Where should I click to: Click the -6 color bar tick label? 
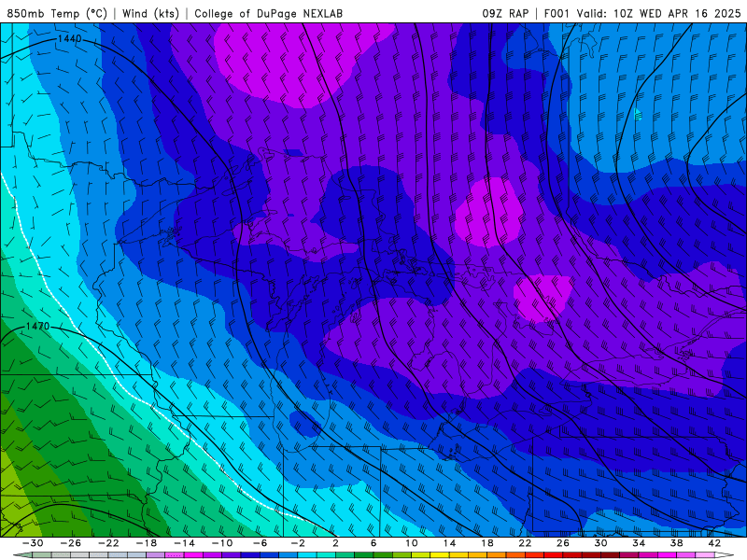coord(261,543)
